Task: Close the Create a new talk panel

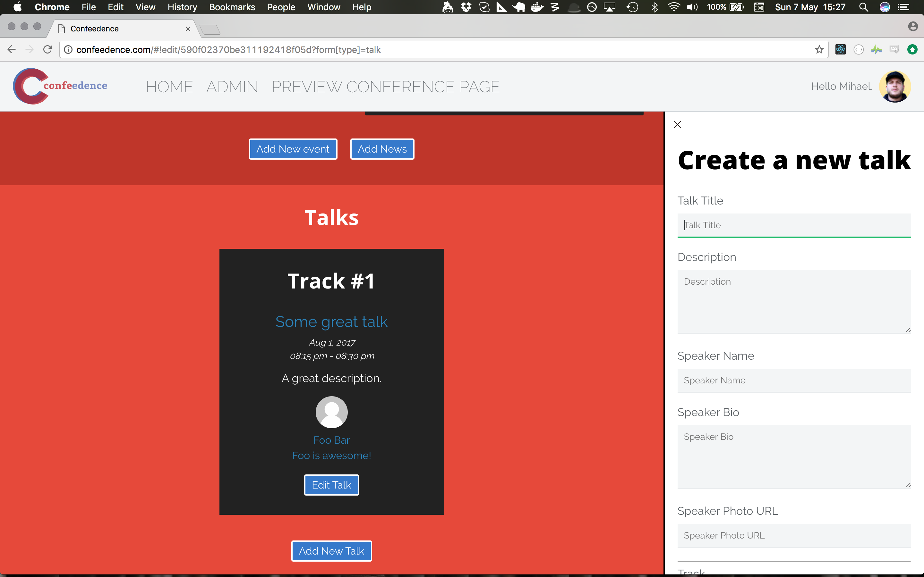Action: (x=677, y=124)
